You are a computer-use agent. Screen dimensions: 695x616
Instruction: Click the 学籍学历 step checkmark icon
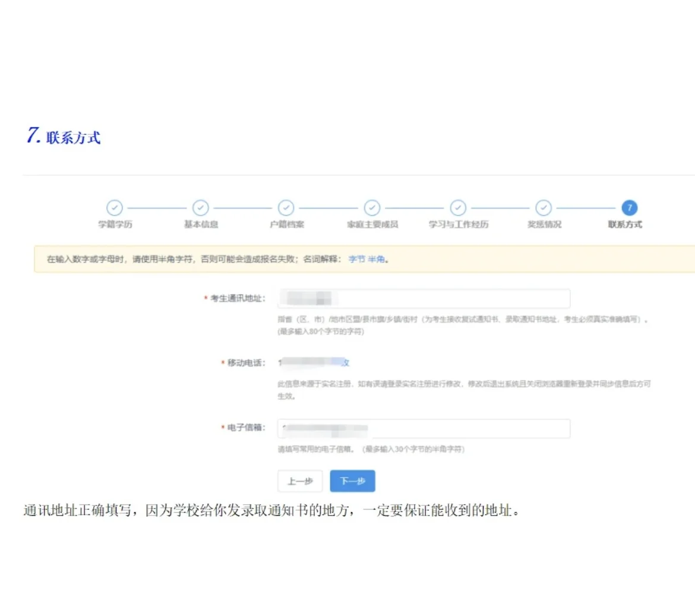[115, 209]
